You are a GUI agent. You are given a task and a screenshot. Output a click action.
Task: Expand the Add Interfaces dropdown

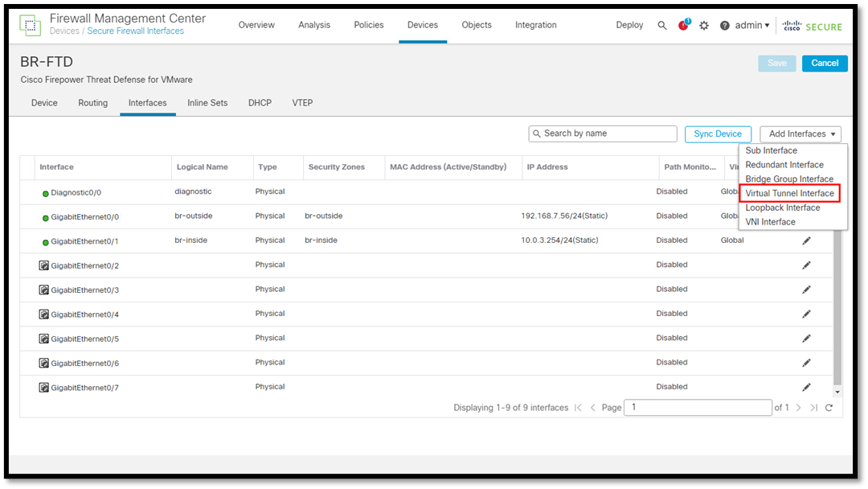[x=800, y=134]
